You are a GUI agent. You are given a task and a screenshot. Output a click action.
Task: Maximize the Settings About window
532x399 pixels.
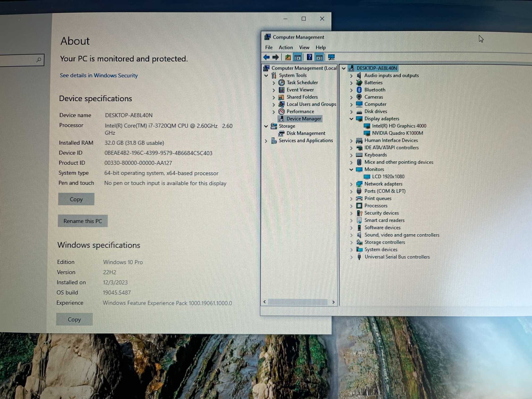coord(304,19)
